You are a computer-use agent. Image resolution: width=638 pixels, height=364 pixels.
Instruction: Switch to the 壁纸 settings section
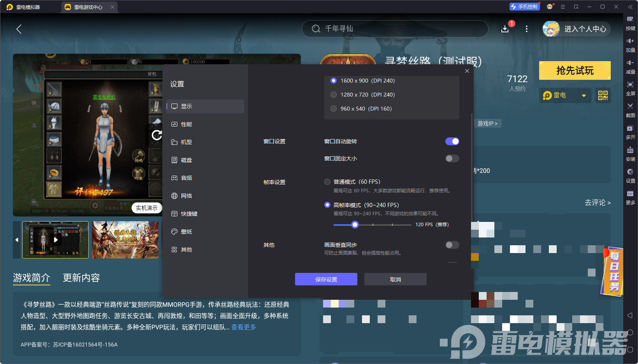click(x=186, y=231)
